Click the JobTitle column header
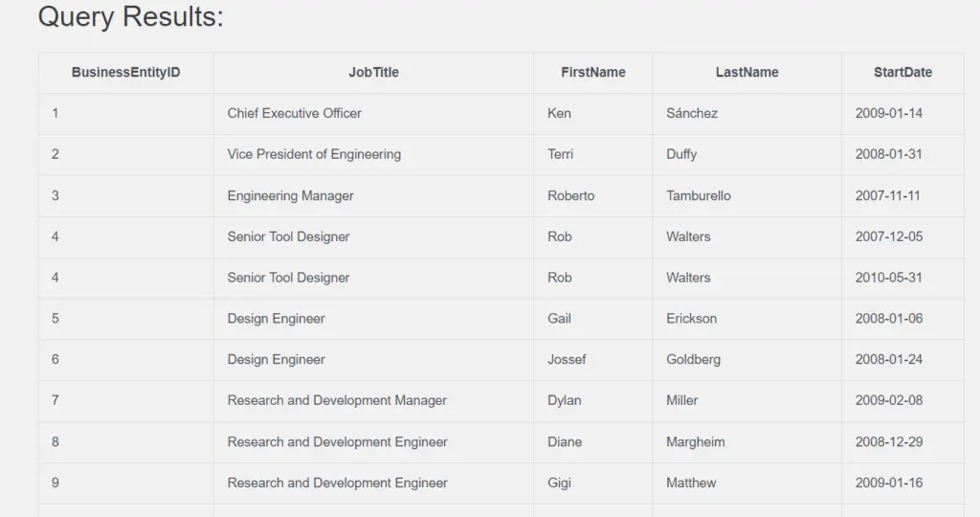The image size is (980, 517). pyautogui.click(x=373, y=73)
